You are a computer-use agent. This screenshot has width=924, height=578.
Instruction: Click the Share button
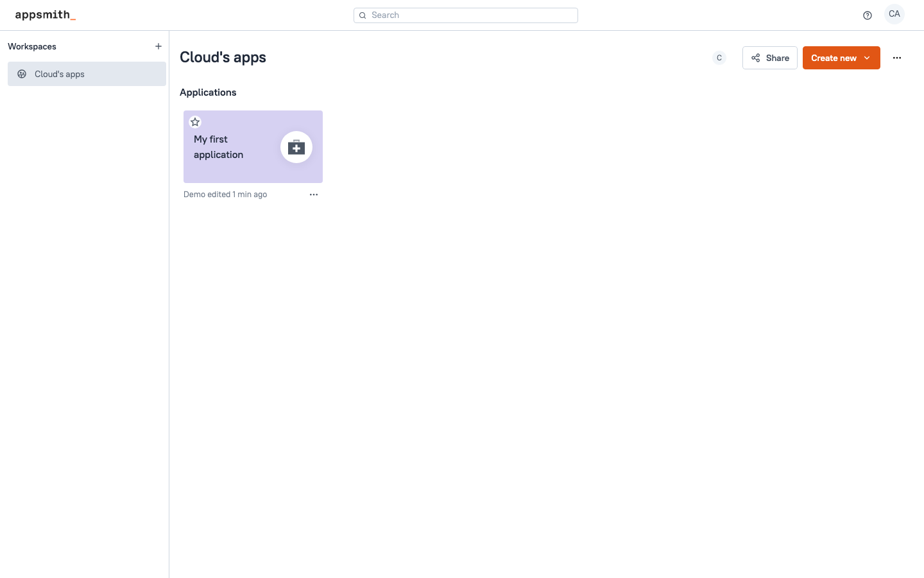click(x=770, y=58)
